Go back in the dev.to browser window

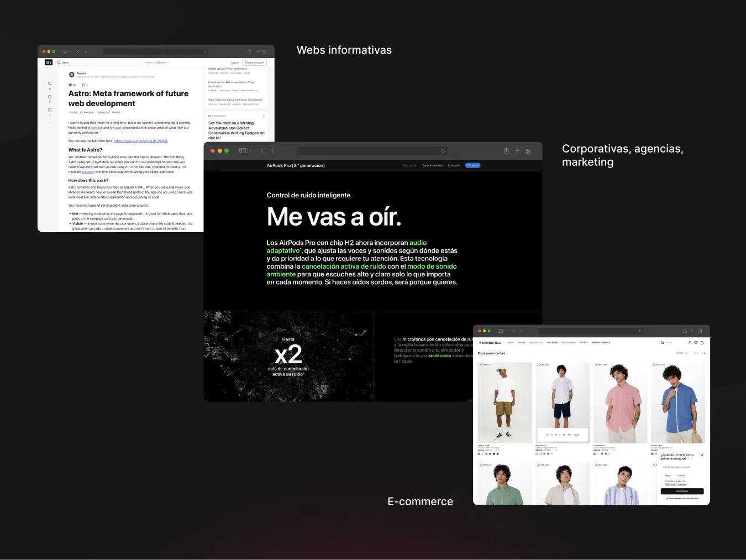tap(78, 51)
